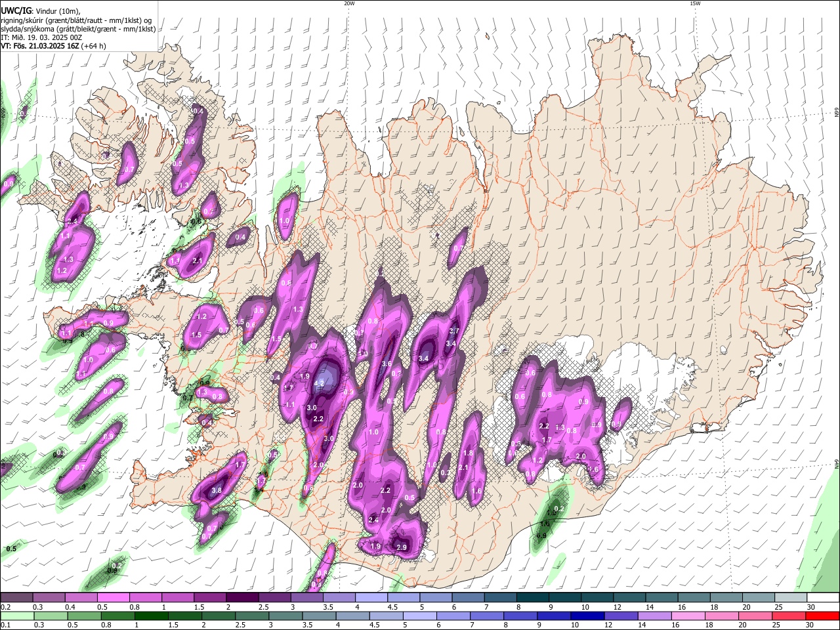This screenshot has height=630, width=840.
Task: Click the '0.4' label under the snow scale
Action: (70, 608)
